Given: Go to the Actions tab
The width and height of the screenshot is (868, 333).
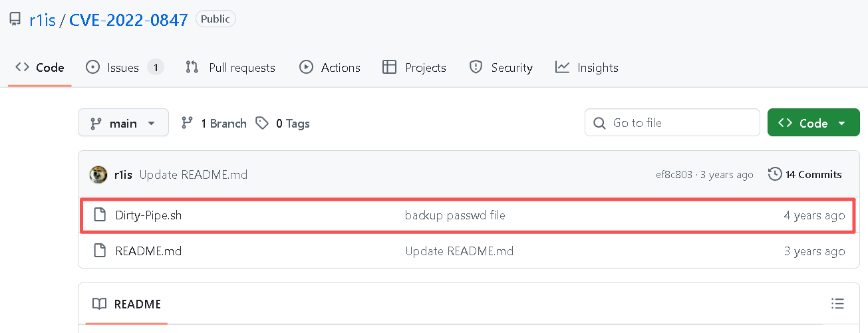Looking at the screenshot, I should [330, 67].
